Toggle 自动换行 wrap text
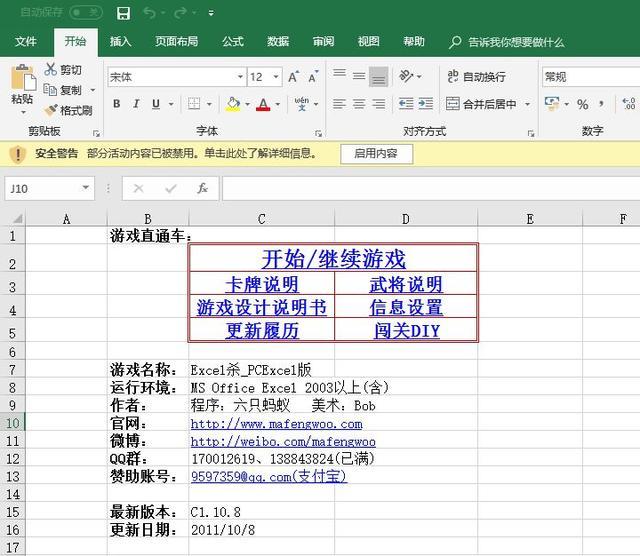 [x=476, y=77]
